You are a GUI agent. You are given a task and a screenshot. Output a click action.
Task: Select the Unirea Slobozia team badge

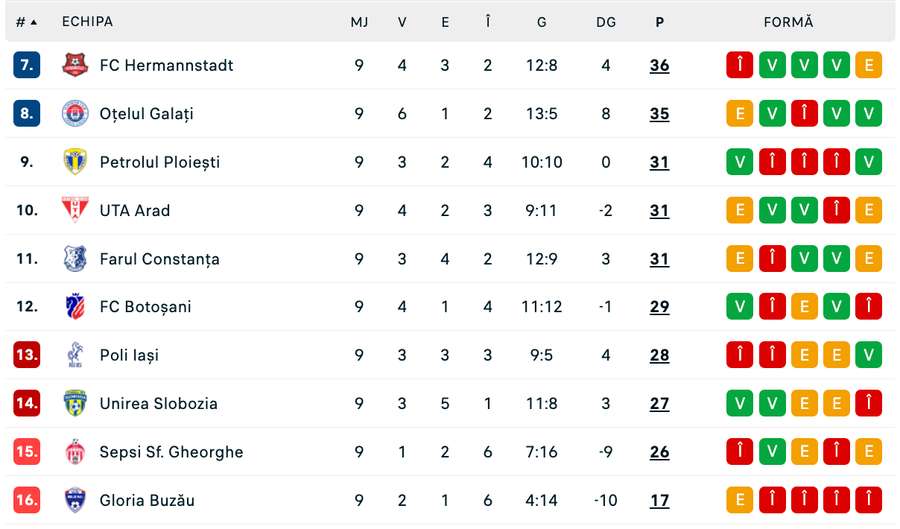coord(75,403)
